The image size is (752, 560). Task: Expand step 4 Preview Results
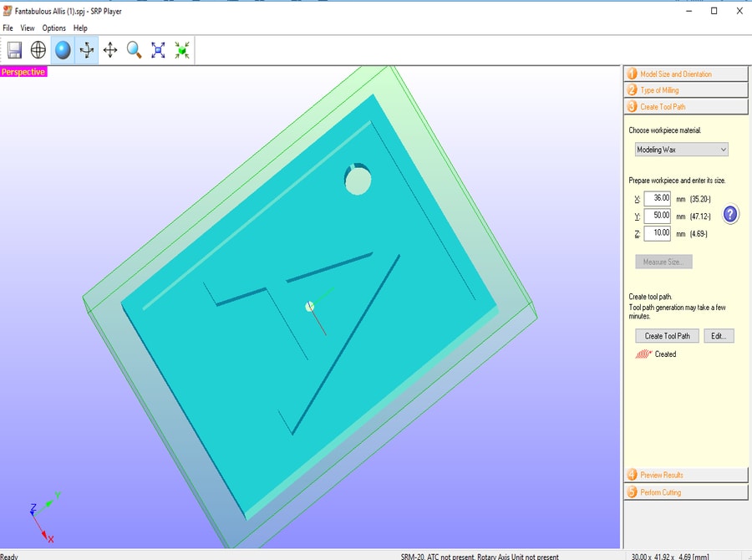pyautogui.click(x=686, y=475)
